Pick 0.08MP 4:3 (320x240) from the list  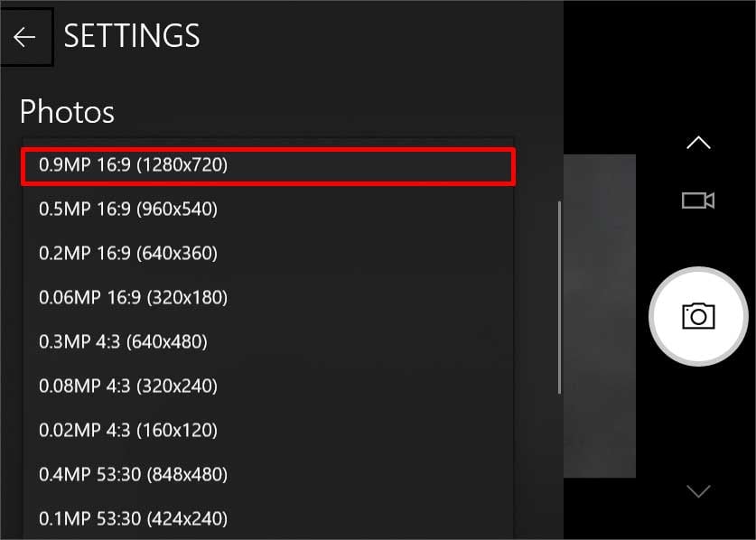[268, 386]
